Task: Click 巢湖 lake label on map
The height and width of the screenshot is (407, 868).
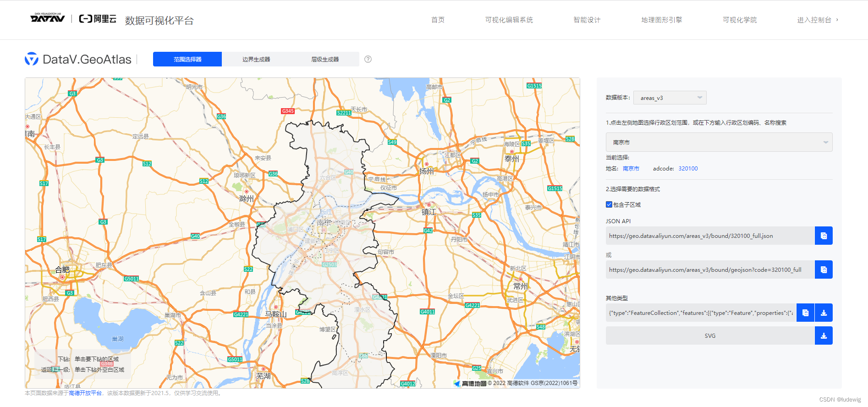Action: point(118,339)
